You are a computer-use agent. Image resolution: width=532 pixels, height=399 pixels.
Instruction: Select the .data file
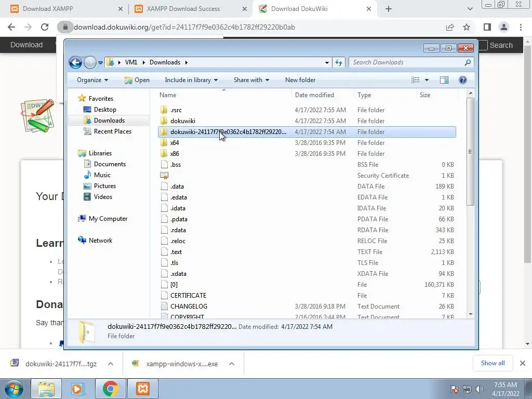click(307, 187)
